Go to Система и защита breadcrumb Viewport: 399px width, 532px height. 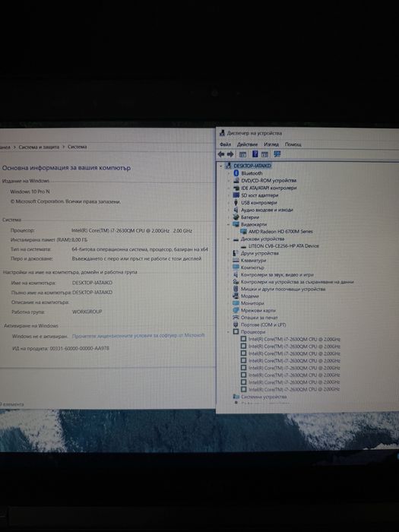pyautogui.click(x=39, y=147)
